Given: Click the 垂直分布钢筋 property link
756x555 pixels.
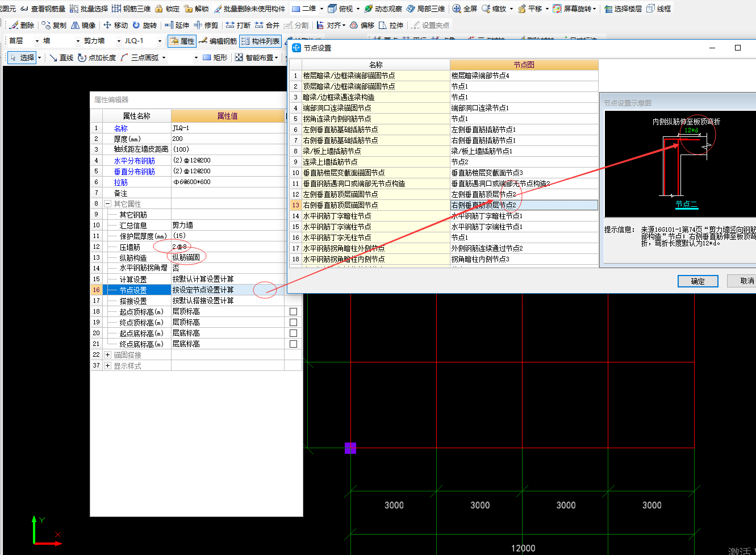Looking at the screenshot, I should coord(135,172).
